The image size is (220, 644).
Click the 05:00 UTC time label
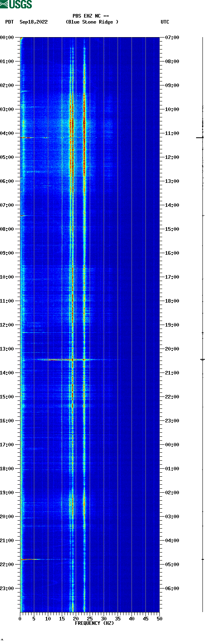click(172, 565)
